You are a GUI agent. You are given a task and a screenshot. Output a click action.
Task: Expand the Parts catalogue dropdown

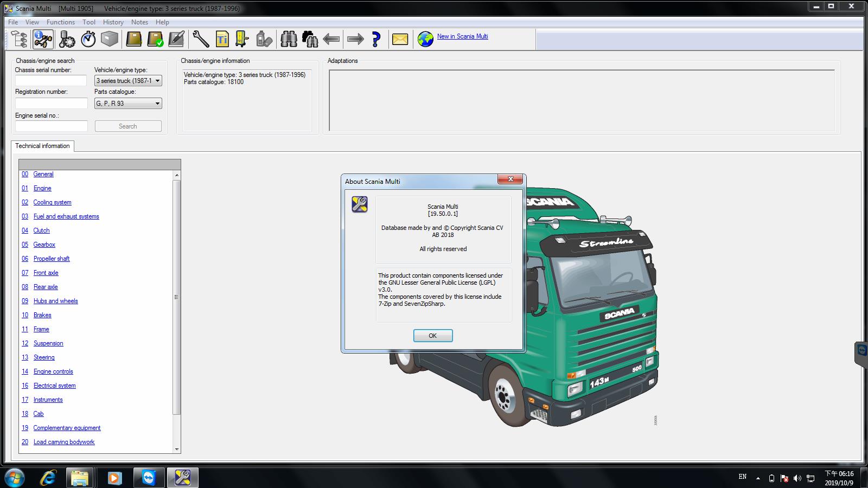(128, 104)
